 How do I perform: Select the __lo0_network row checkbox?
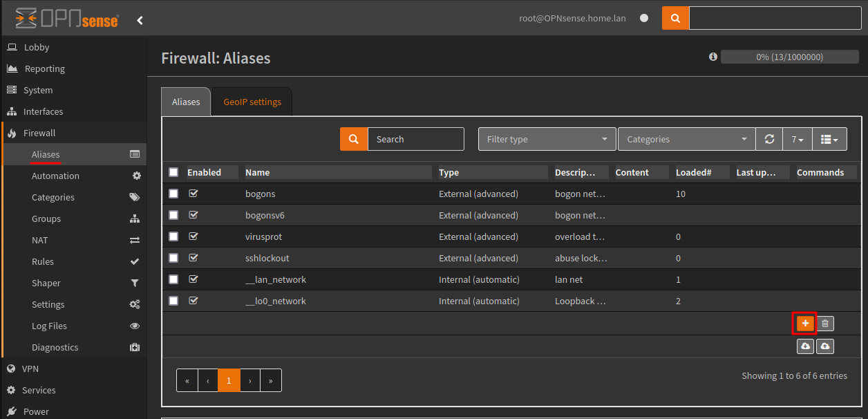coord(173,301)
